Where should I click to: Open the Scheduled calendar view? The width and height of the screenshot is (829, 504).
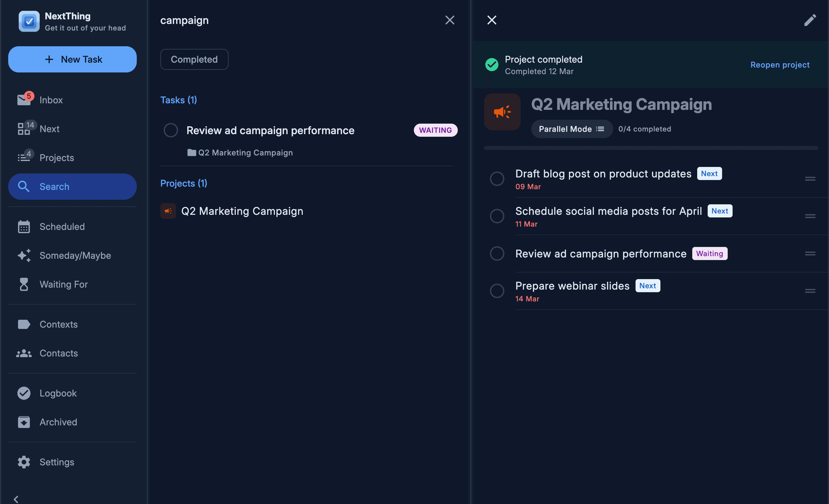(62, 226)
